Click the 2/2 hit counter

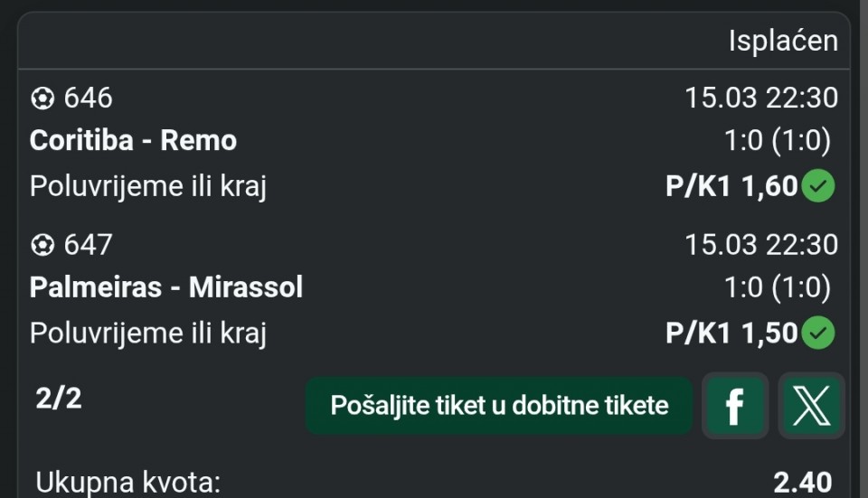[x=59, y=399]
